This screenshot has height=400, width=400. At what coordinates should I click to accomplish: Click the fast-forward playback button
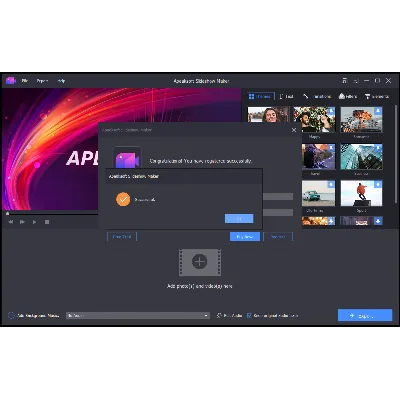pos(22,222)
